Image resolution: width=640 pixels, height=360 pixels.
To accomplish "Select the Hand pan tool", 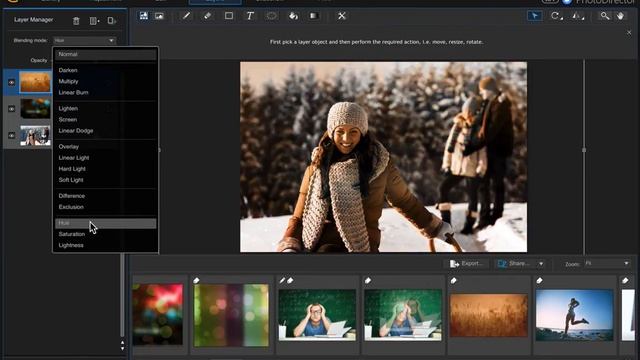I will [620, 16].
